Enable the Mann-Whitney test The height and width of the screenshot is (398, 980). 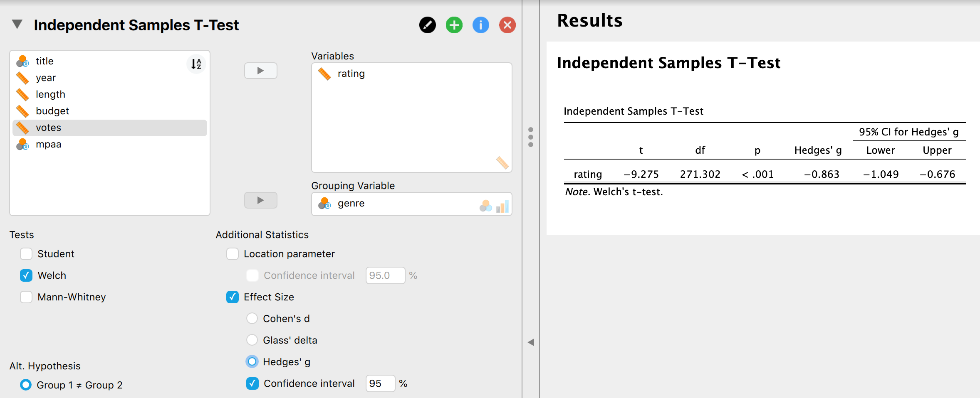[x=26, y=297]
